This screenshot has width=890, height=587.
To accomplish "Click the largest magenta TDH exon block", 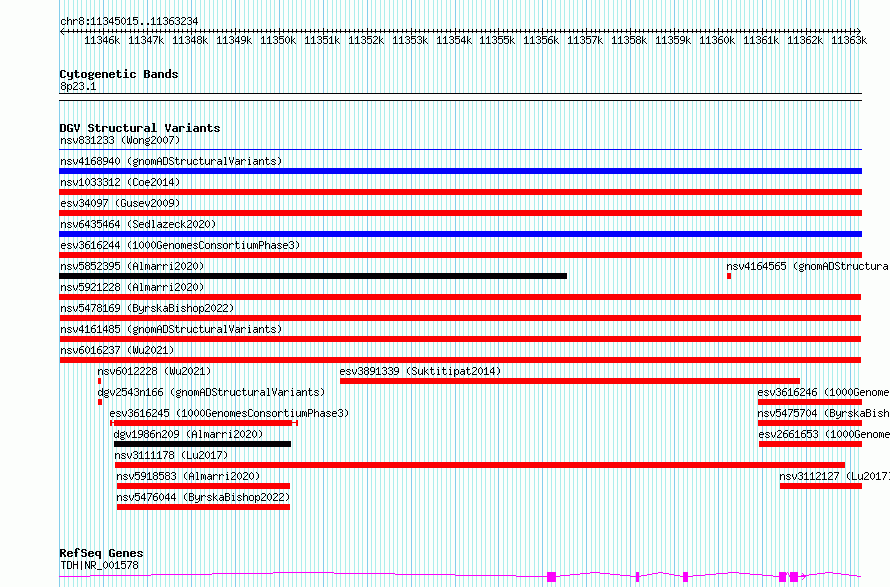I will point(551,577).
